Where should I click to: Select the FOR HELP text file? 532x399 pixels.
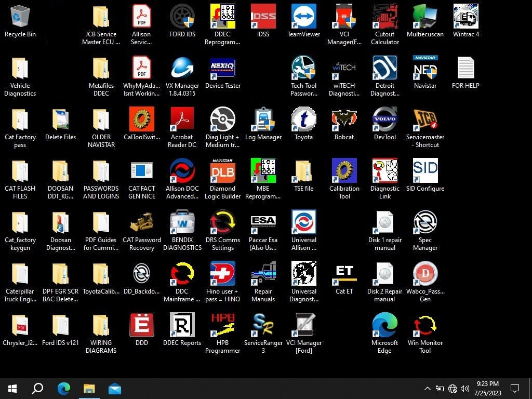coord(465,69)
